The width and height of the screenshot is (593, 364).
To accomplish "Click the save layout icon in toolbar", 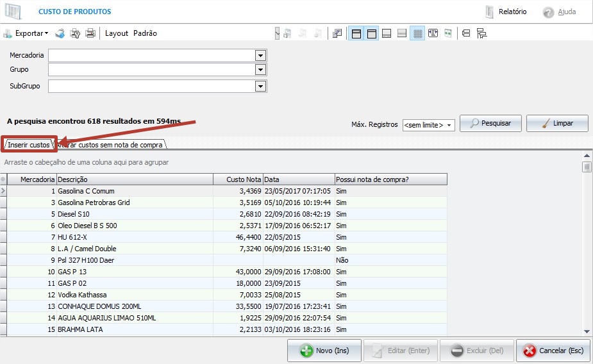I will [287, 33].
